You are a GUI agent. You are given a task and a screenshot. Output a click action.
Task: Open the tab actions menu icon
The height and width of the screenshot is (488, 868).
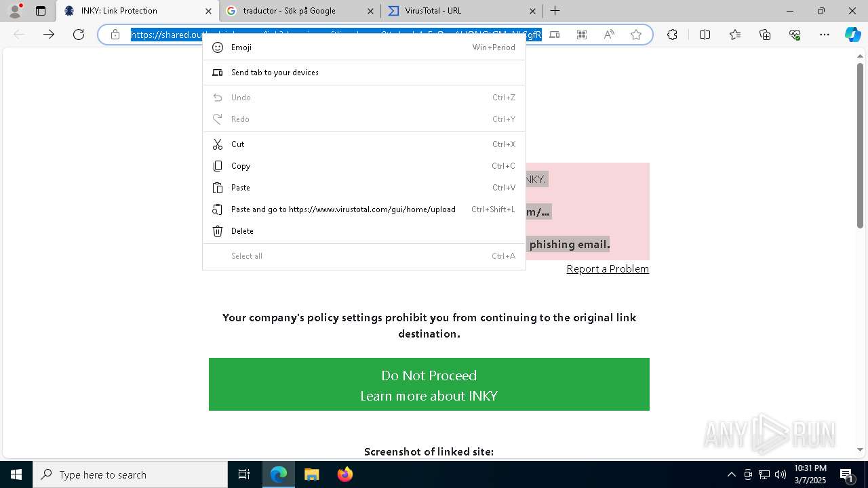point(41,11)
